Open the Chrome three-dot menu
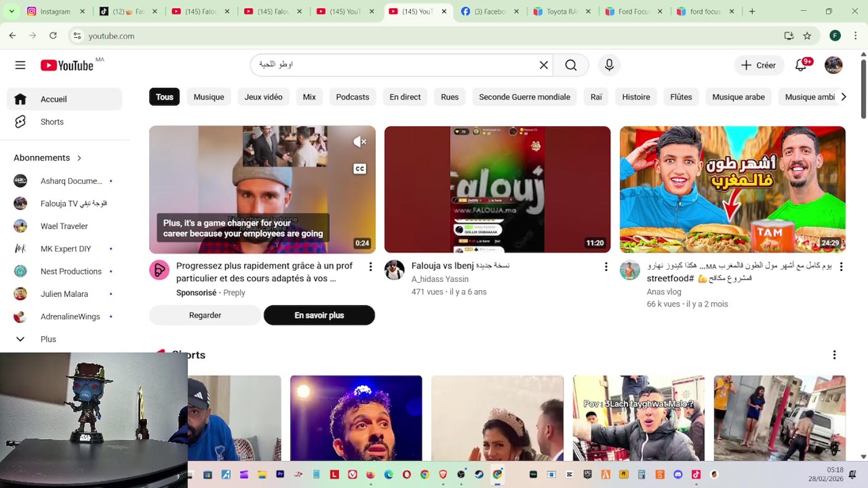The image size is (868, 488). 855,36
